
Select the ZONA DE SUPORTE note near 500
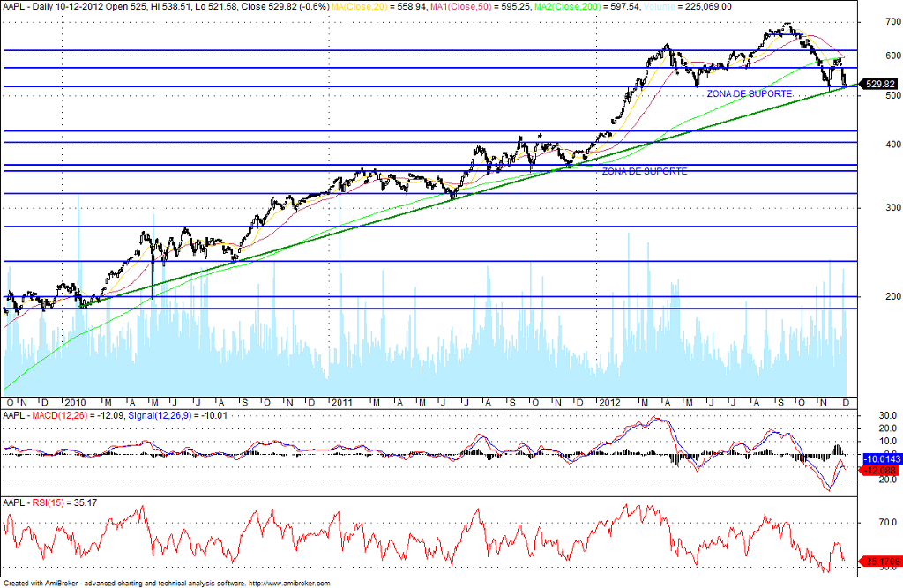[x=750, y=93]
